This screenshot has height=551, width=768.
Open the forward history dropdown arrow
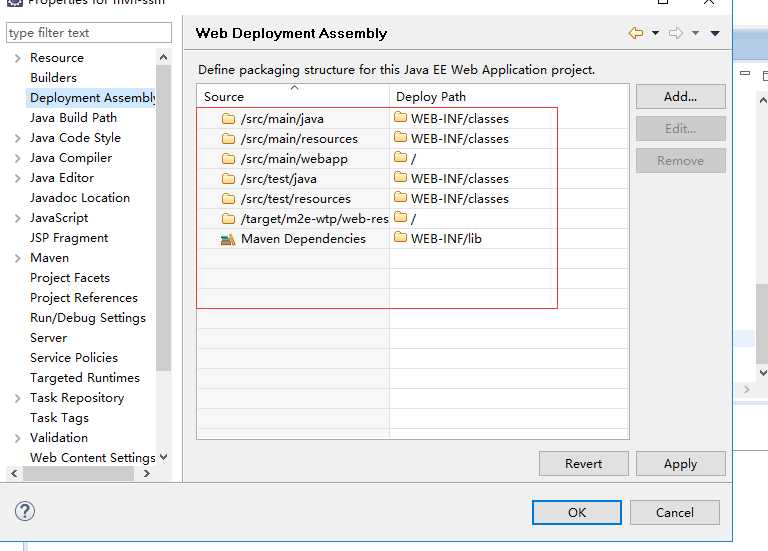pos(695,33)
